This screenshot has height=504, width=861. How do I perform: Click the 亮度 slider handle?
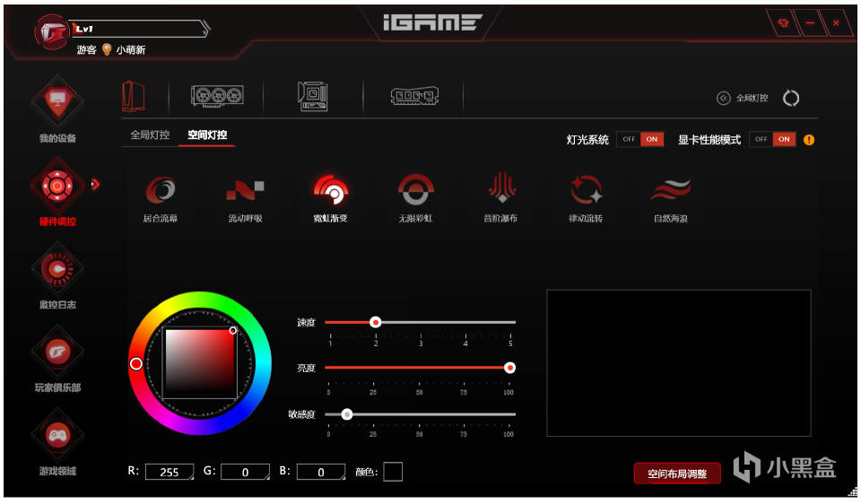509,368
